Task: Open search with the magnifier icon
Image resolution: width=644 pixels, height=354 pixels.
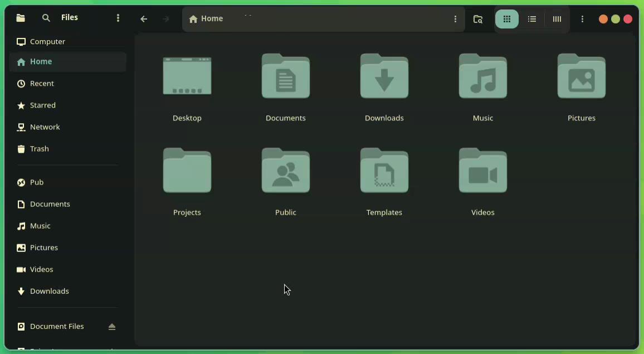Action: click(x=46, y=18)
